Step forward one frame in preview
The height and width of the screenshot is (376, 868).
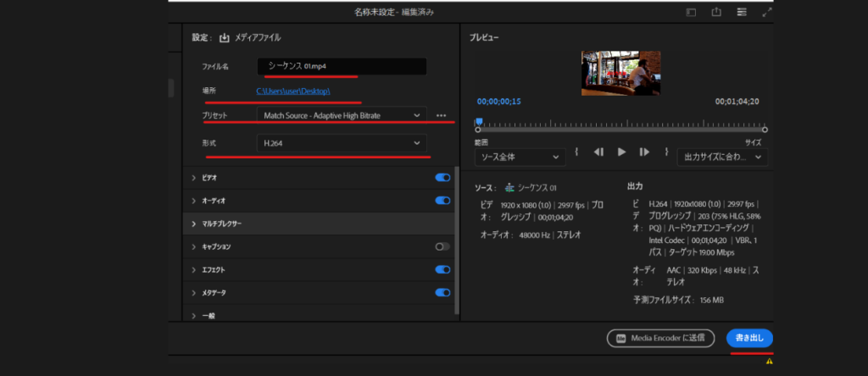pos(644,152)
